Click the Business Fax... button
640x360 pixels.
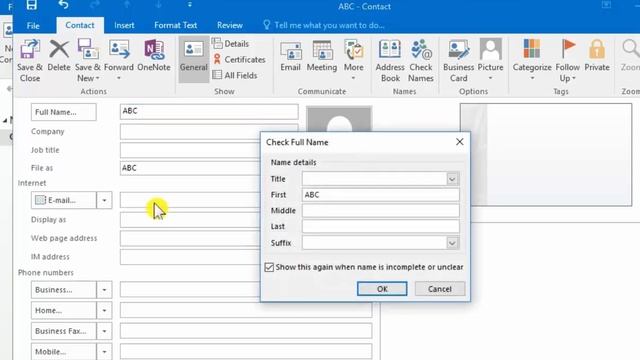[64, 331]
